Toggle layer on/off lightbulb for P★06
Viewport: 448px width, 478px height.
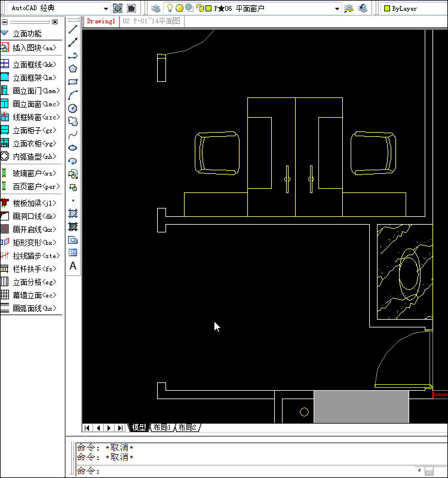170,8
